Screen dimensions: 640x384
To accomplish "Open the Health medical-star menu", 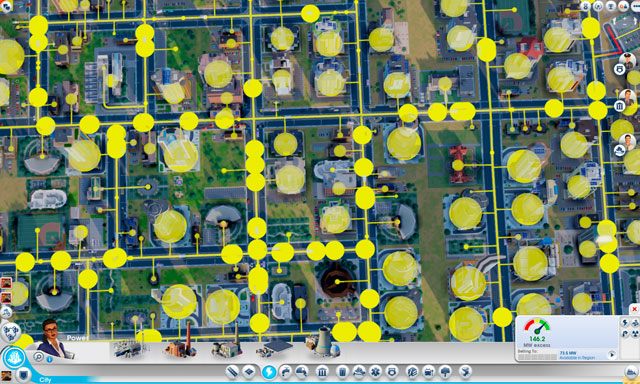I will [x=375, y=371].
